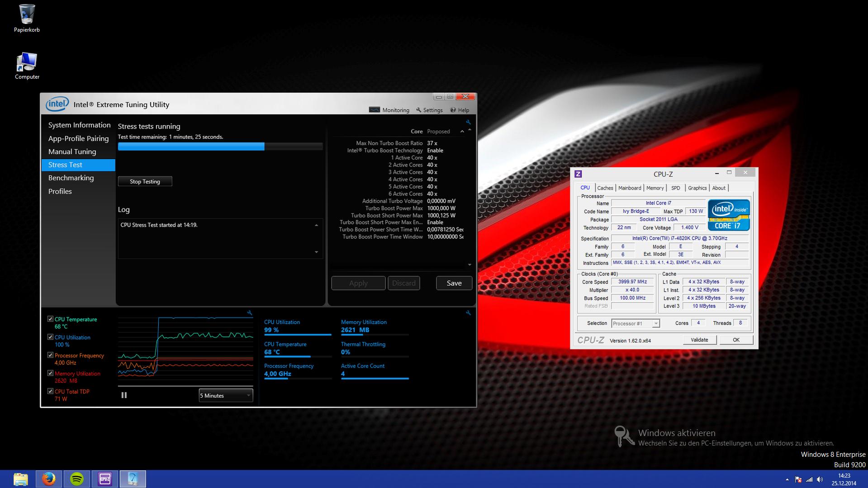Click Save button in XTU
868x488 pixels.
[454, 283]
